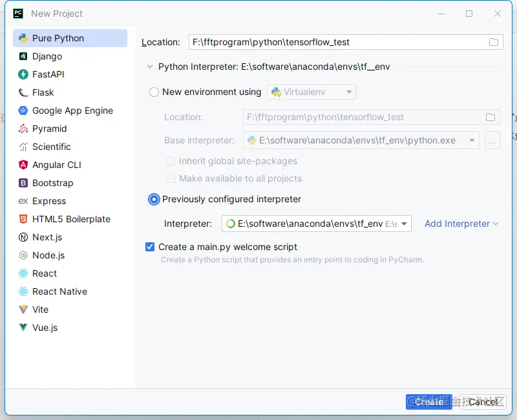Click the Django label in project list
This screenshot has width=517, height=420.
tap(47, 56)
